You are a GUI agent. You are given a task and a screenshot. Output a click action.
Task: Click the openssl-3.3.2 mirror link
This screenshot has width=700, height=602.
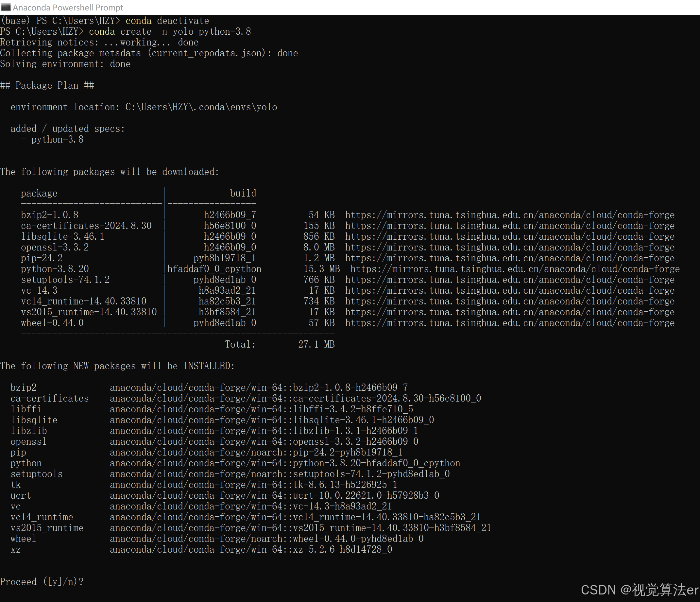point(509,247)
